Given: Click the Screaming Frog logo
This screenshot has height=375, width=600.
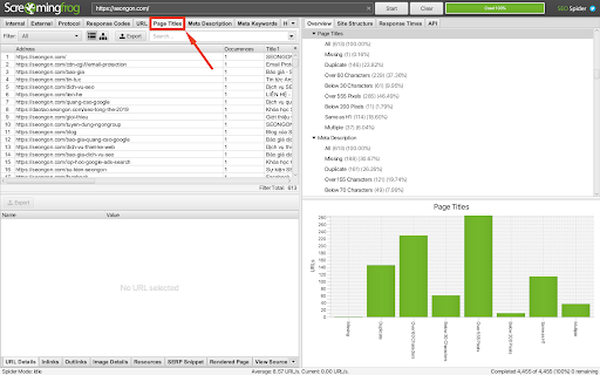Looking at the screenshot, I should point(42,8).
